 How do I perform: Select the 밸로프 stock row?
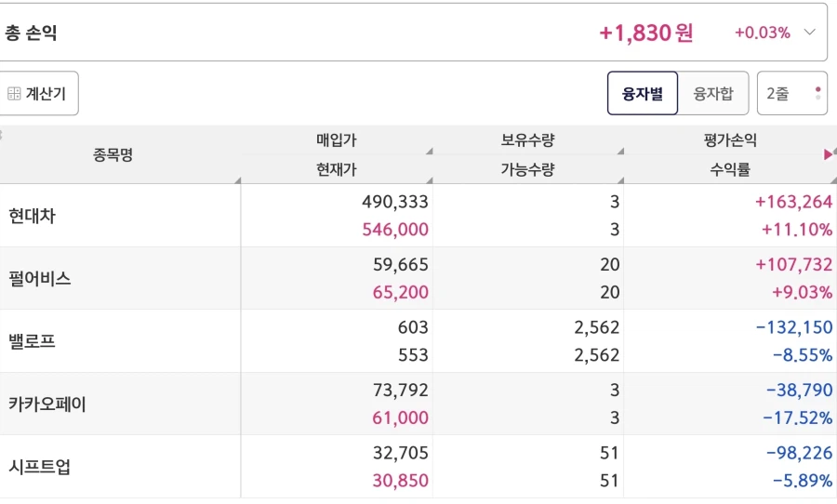[418, 340]
